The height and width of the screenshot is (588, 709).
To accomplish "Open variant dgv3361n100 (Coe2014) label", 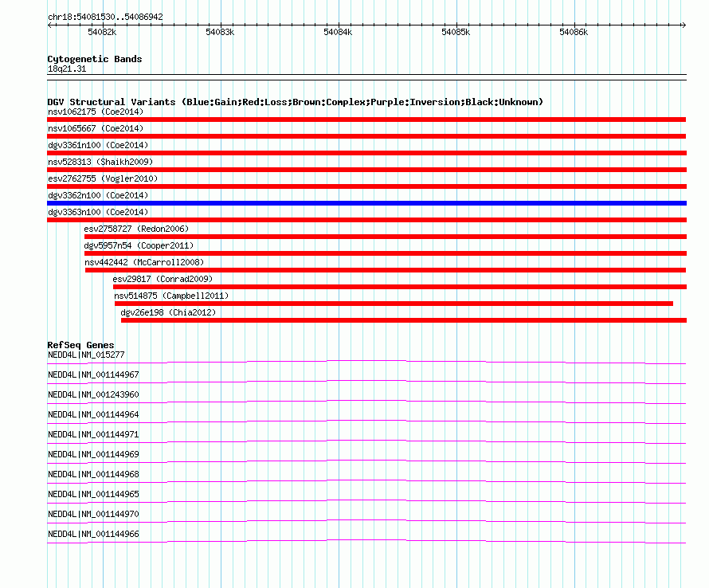I will point(98,145).
